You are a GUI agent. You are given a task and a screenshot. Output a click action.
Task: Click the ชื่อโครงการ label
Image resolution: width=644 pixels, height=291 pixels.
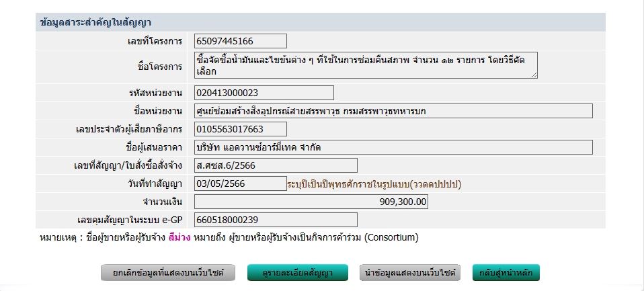pos(159,67)
